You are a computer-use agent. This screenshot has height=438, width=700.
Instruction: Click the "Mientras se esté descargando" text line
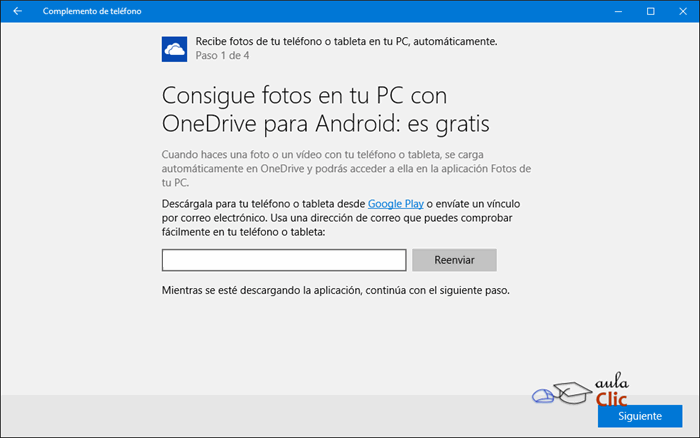[x=335, y=290]
